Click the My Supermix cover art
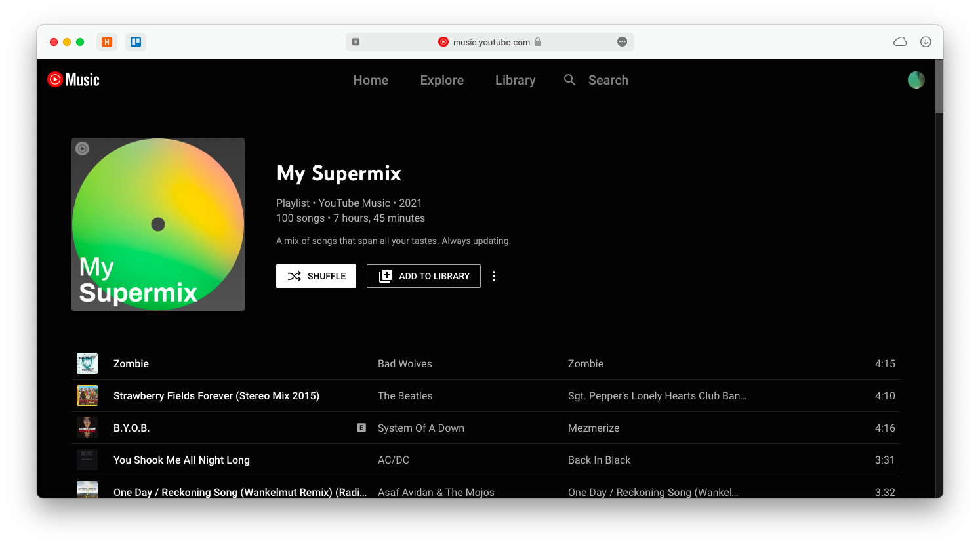980x547 pixels. (x=158, y=224)
